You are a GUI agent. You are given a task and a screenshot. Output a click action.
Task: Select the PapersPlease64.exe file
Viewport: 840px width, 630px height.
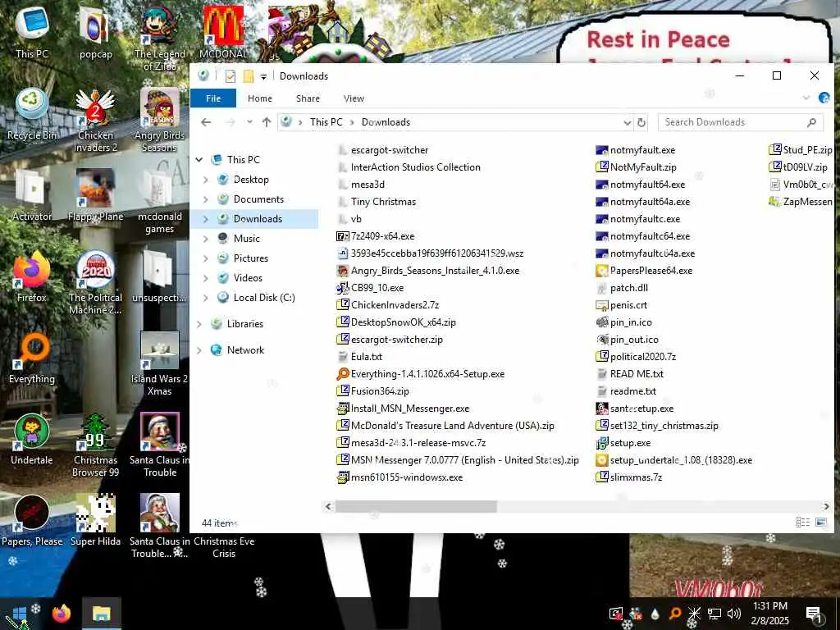[645, 271]
